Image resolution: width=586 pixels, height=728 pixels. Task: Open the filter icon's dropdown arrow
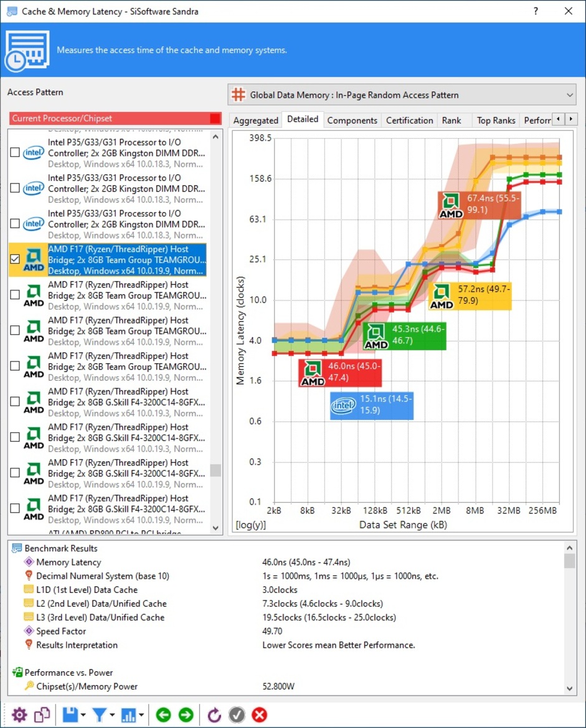(112, 715)
